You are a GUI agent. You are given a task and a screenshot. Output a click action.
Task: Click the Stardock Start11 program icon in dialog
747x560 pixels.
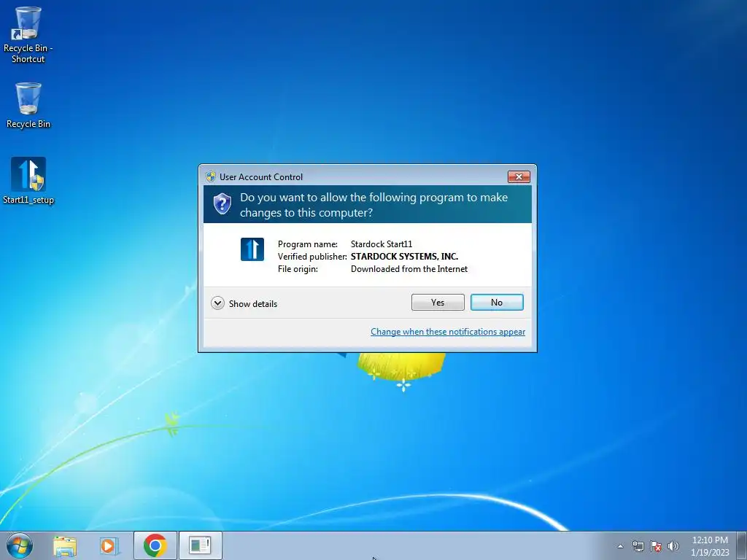(x=252, y=249)
